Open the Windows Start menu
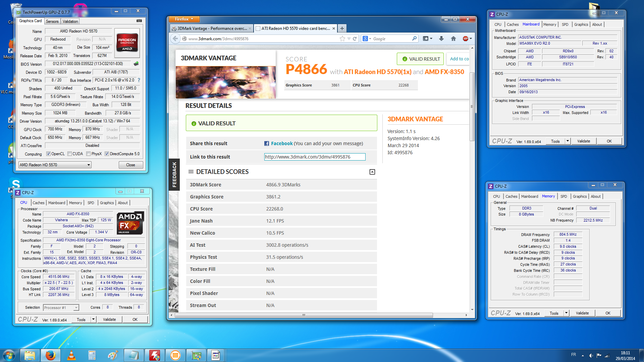Screen dimensions: 644x362 pos(9,355)
